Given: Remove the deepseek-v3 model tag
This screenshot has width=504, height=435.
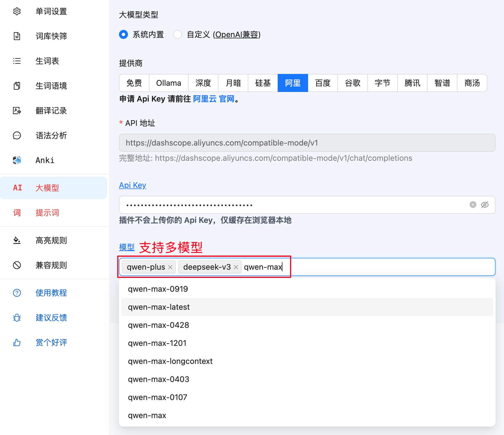Looking at the screenshot, I should pos(236,267).
